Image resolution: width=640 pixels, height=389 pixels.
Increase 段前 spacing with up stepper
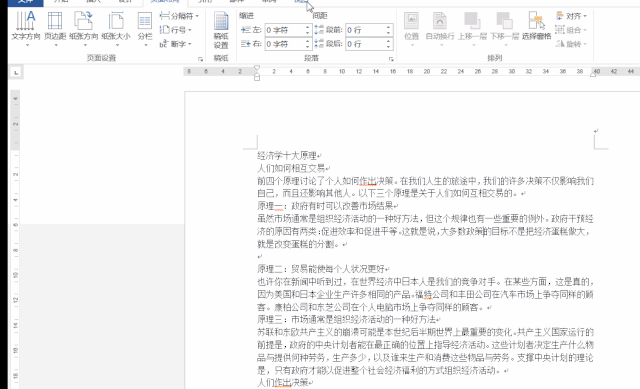click(x=389, y=27)
